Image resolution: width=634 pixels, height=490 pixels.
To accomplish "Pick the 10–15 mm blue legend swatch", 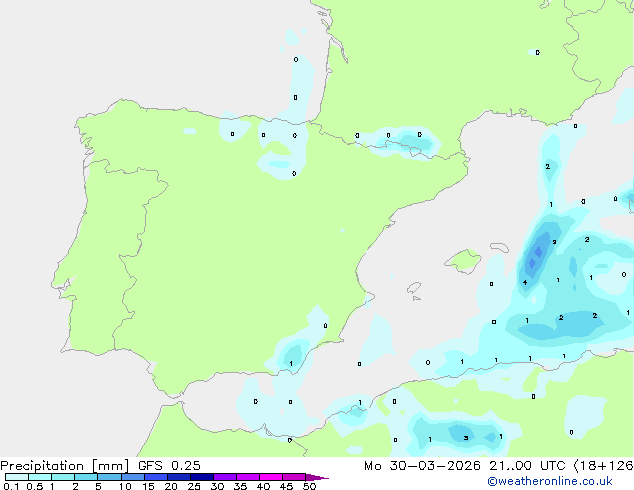I will point(133,477).
